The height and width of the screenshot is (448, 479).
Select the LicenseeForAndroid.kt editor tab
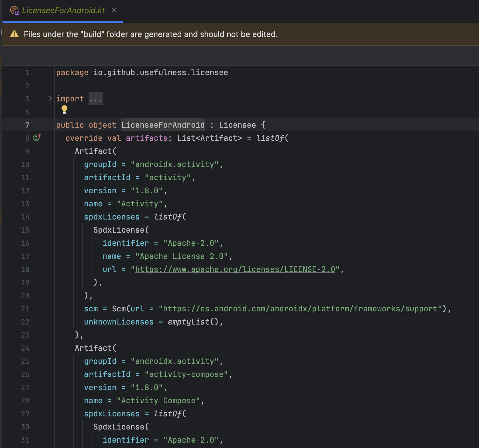[63, 11]
